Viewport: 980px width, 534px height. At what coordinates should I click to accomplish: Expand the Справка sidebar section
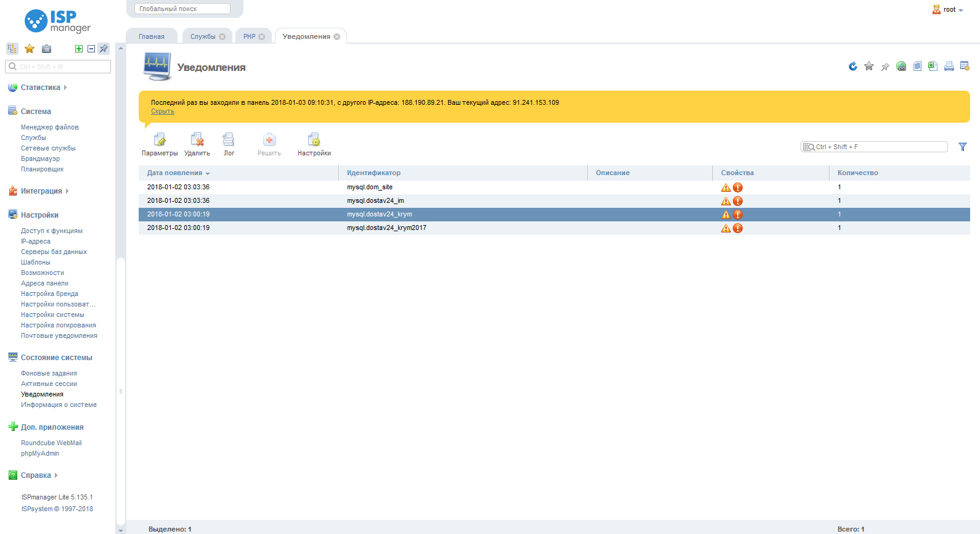pos(36,475)
